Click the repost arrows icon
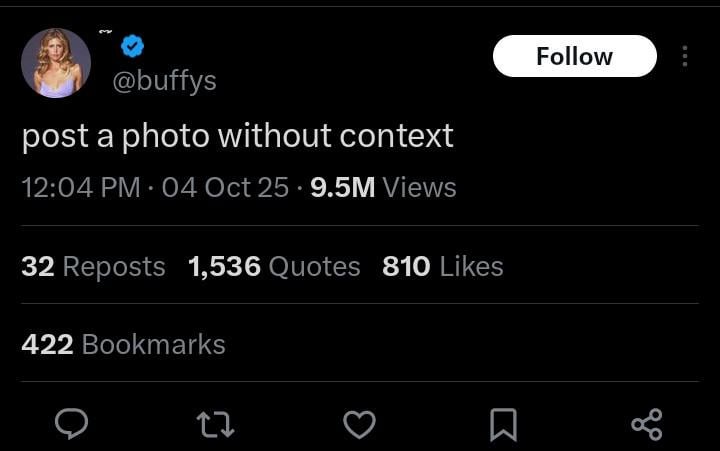 (216, 425)
